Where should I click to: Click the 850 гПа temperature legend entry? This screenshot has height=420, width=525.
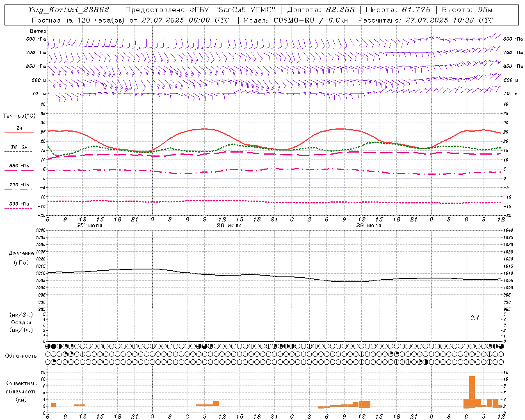pos(19,166)
